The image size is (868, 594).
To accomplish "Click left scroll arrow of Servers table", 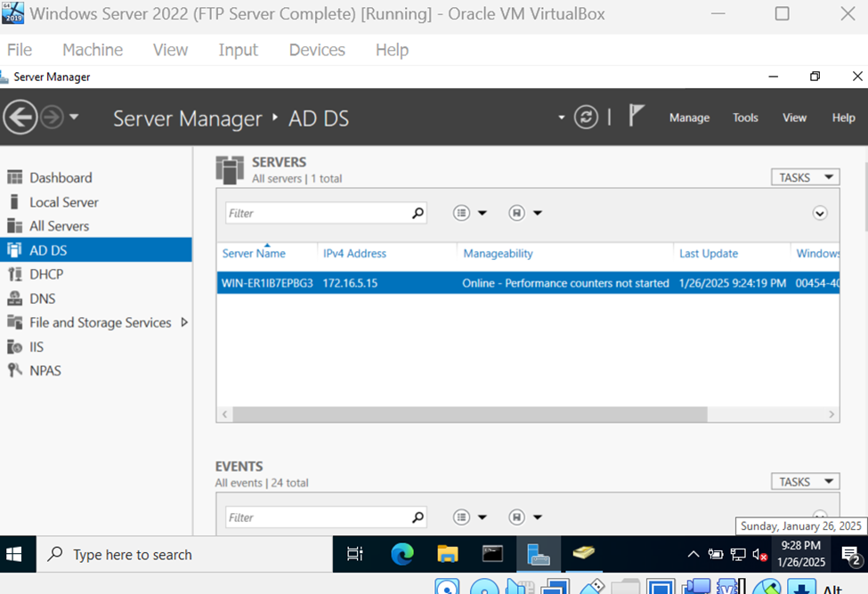I will click(x=224, y=414).
